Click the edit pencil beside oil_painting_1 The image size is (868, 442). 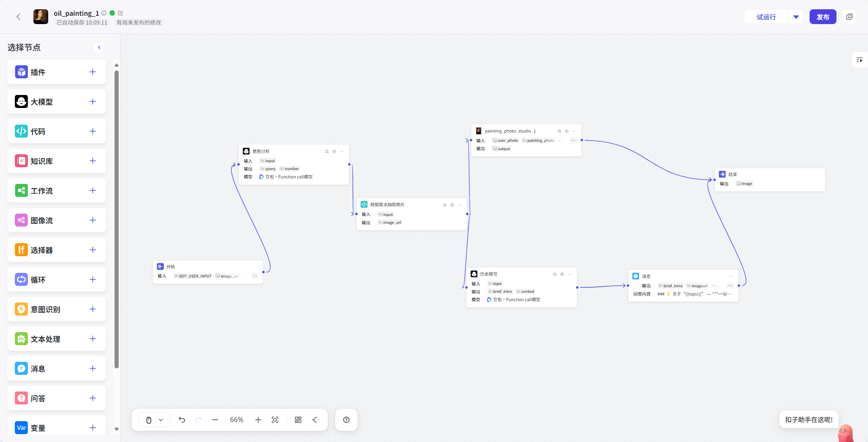[x=121, y=13]
